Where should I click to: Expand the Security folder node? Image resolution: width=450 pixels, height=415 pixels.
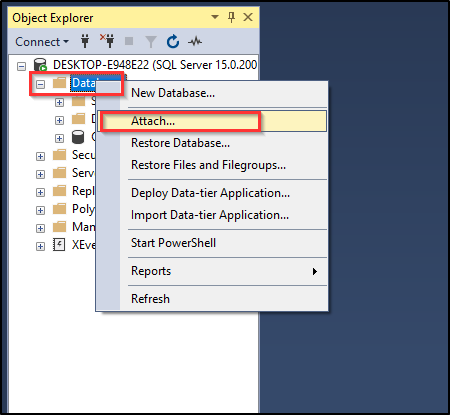pyautogui.click(x=40, y=156)
